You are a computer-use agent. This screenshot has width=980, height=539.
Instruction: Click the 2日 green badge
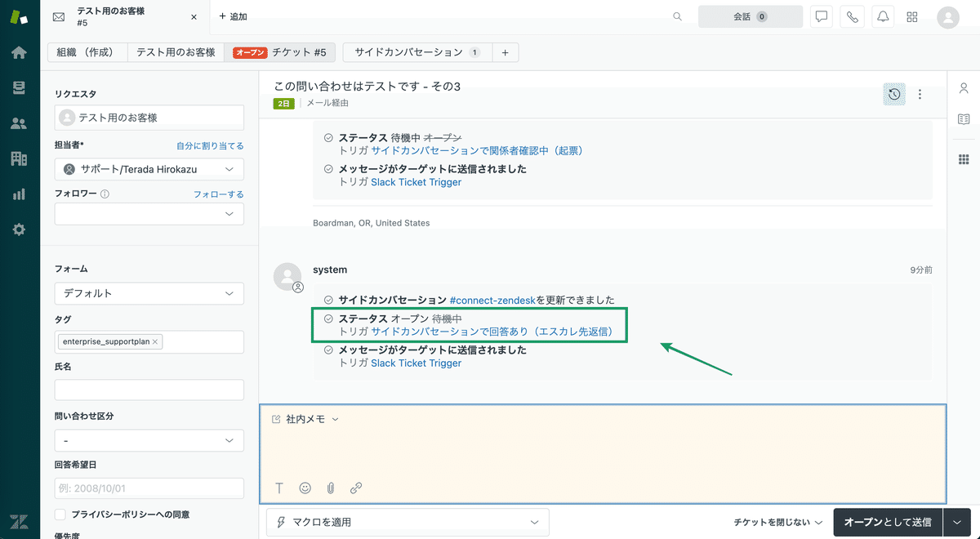(x=284, y=103)
